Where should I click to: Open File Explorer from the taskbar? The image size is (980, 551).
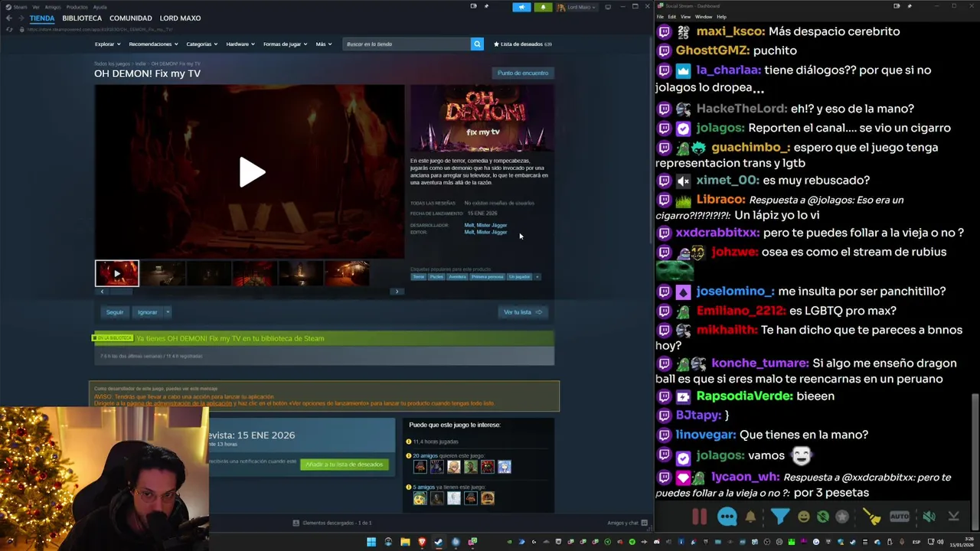pyautogui.click(x=405, y=542)
